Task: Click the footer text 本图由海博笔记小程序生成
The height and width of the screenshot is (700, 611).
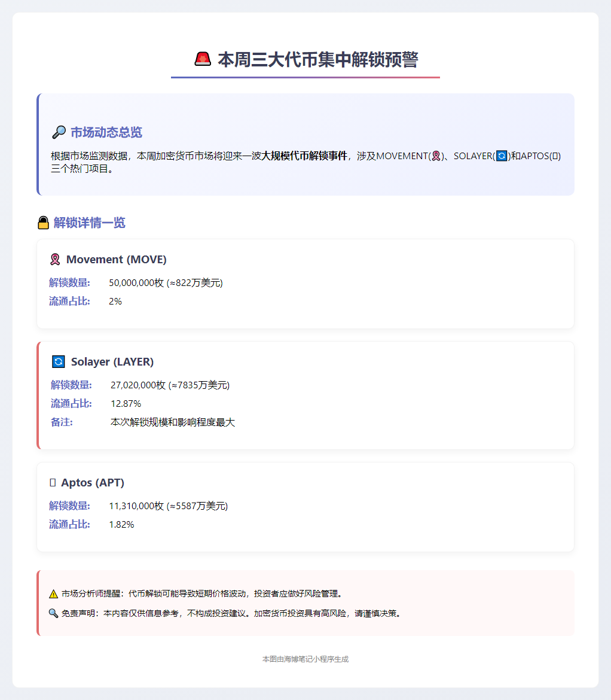Action: [305, 659]
